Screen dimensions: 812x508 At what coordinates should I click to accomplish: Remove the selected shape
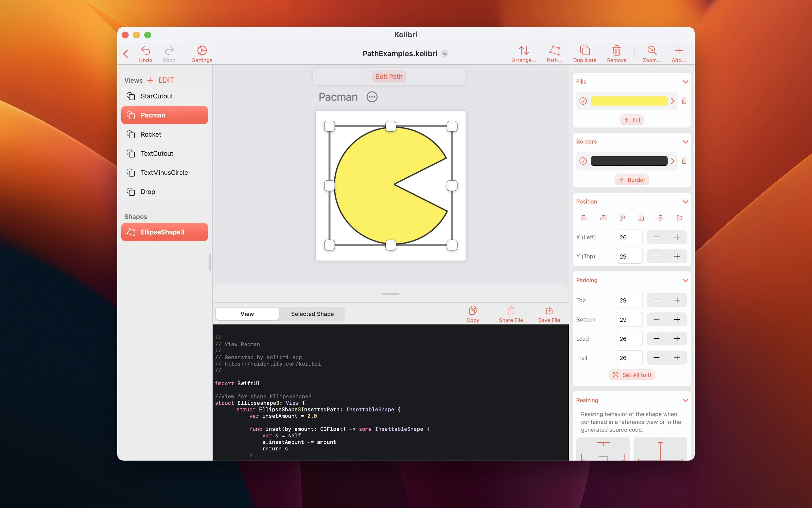[x=616, y=54]
